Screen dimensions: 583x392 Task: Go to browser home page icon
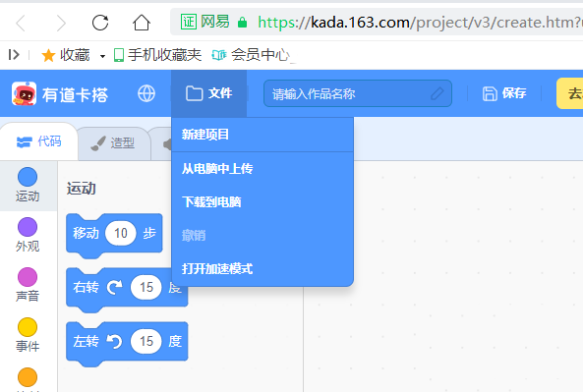[x=142, y=23]
